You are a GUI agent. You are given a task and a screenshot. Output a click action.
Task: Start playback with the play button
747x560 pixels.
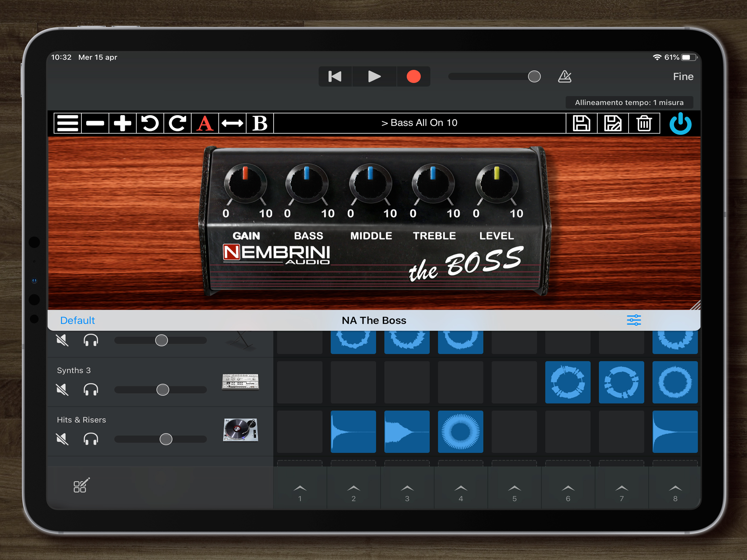[x=374, y=76]
